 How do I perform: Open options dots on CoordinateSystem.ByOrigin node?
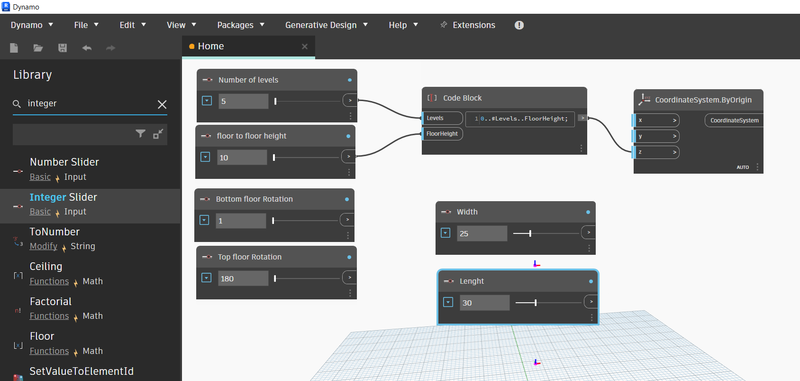pos(757,167)
